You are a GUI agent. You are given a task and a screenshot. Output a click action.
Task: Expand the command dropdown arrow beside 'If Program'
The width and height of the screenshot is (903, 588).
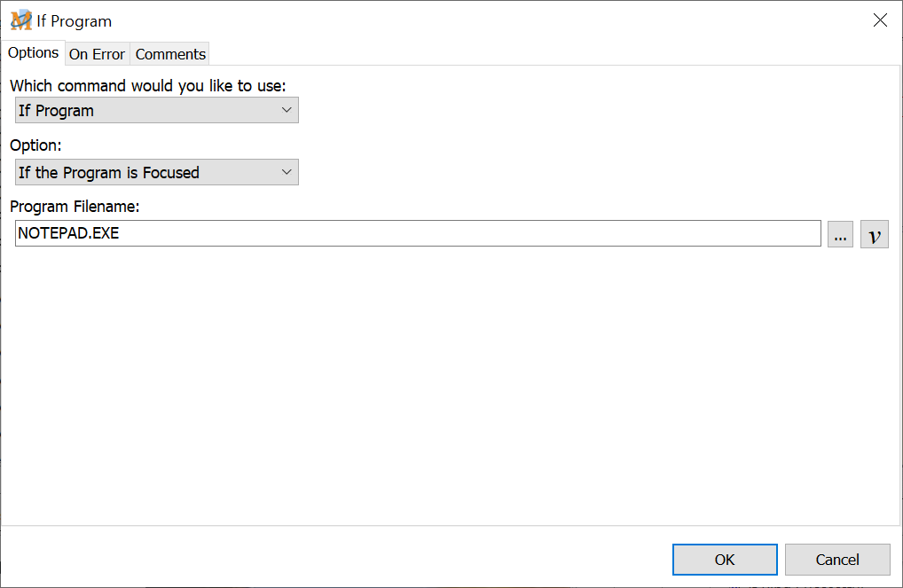tap(287, 110)
